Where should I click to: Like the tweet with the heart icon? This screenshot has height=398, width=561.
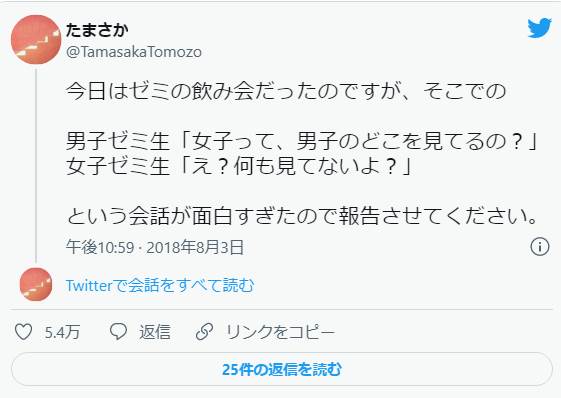point(24,332)
